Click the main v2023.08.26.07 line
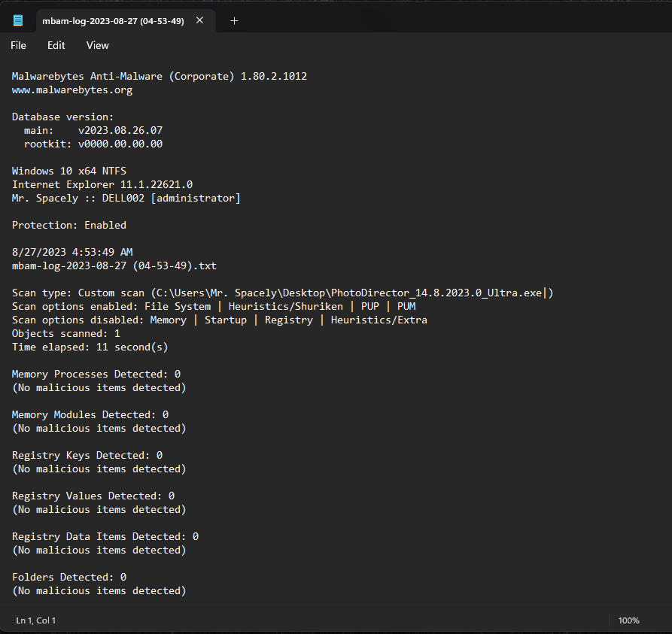The height and width of the screenshot is (634, 672). pos(93,130)
